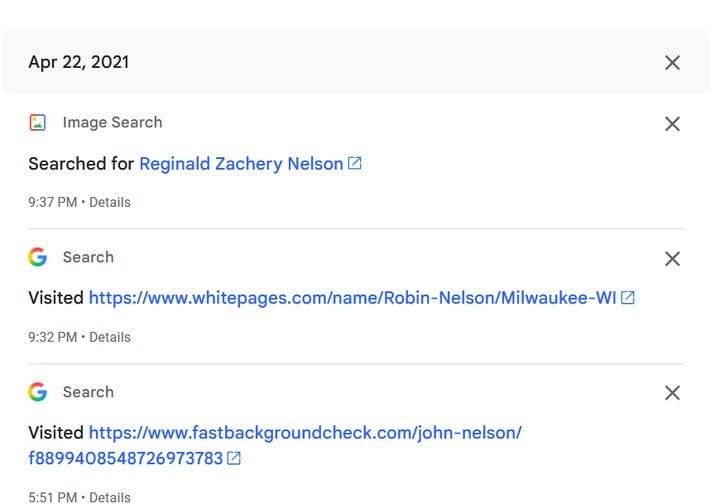Image resolution: width=720 pixels, height=504 pixels.
Task: Click the Image Search product label
Action: coord(112,122)
